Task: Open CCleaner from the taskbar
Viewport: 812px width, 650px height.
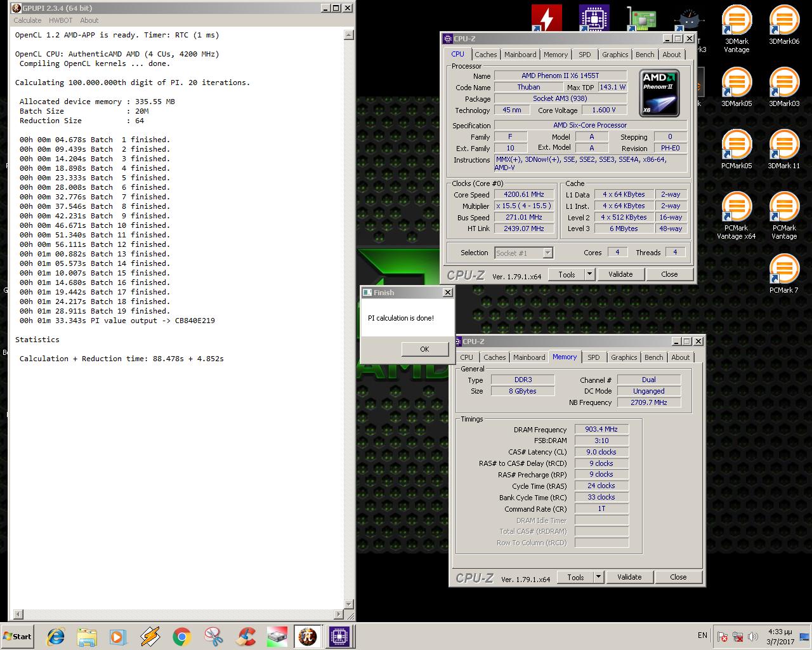Action: click(246, 637)
